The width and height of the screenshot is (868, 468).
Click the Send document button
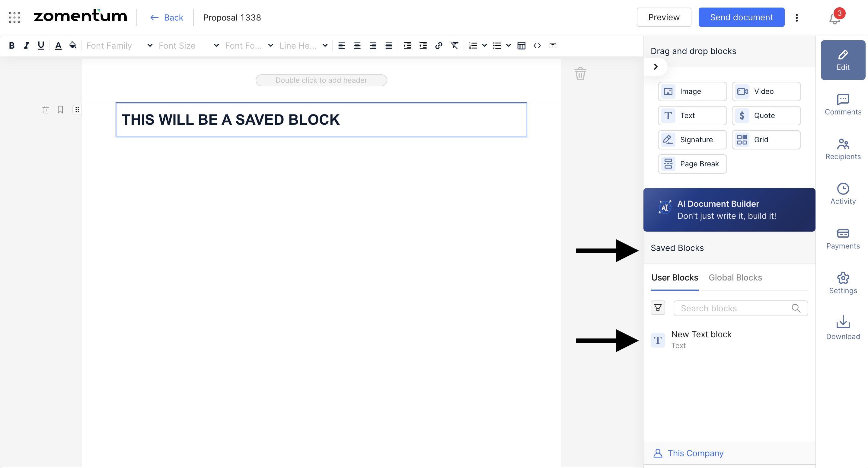tap(741, 17)
